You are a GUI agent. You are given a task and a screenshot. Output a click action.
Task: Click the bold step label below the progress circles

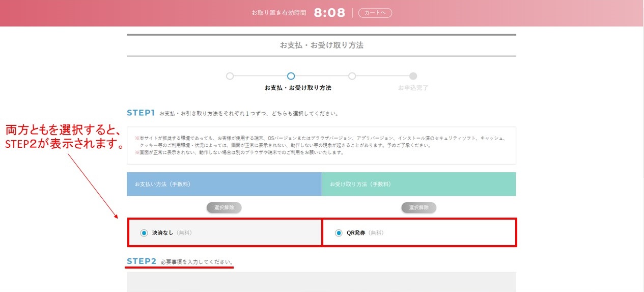coord(298,88)
